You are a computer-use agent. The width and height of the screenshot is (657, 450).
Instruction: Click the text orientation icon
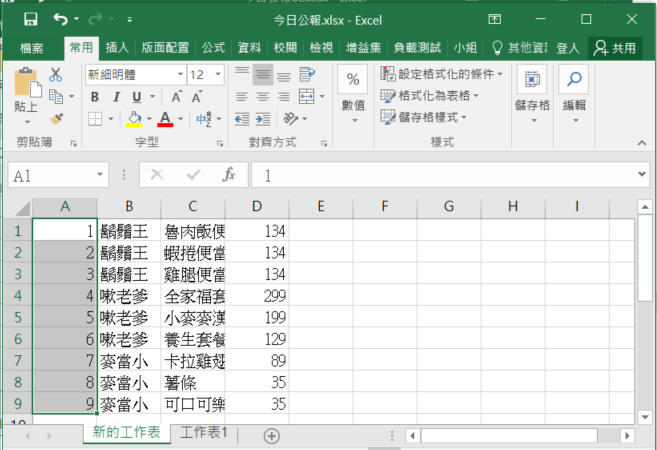tap(291, 119)
